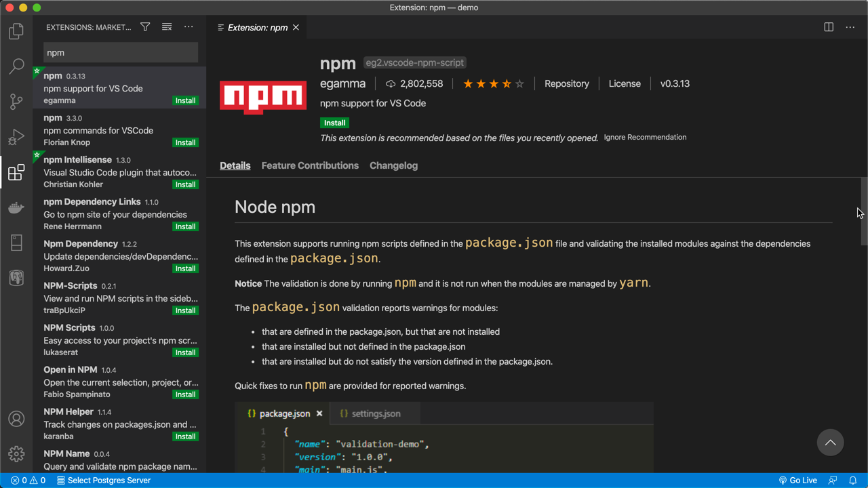Open the Source Control view
Screen dimensions: 868x488
16,101
